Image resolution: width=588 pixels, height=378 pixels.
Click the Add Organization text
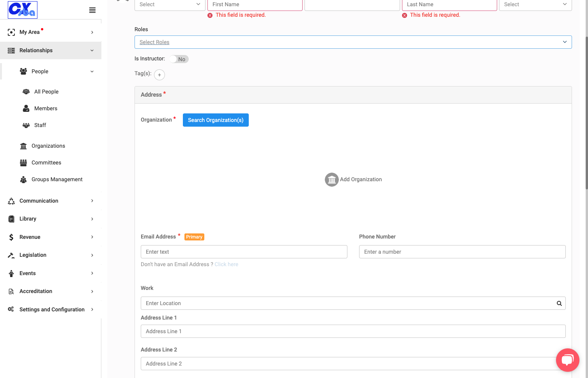click(361, 180)
